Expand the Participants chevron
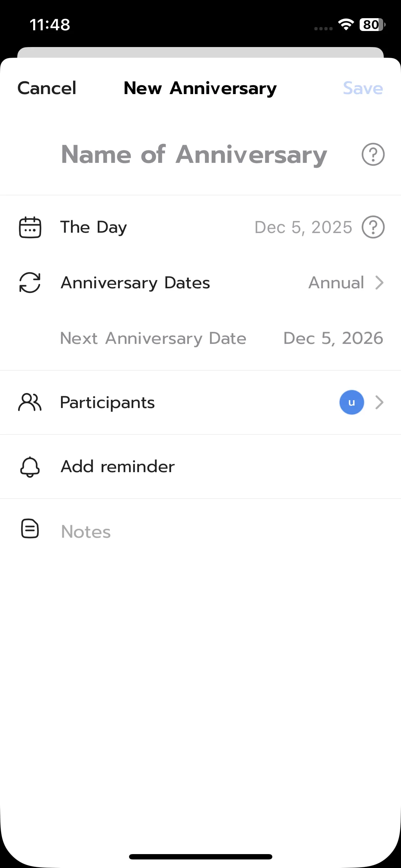 [379, 403]
